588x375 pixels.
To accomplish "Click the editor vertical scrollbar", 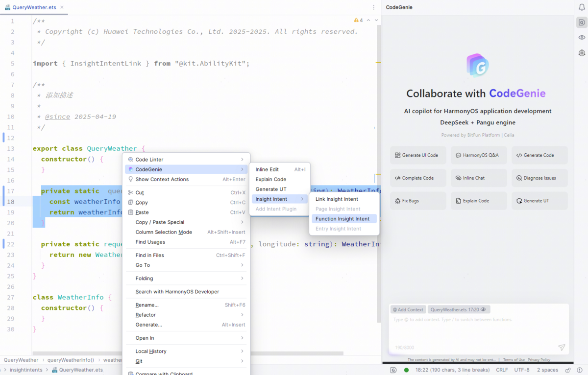I will 379,171.
